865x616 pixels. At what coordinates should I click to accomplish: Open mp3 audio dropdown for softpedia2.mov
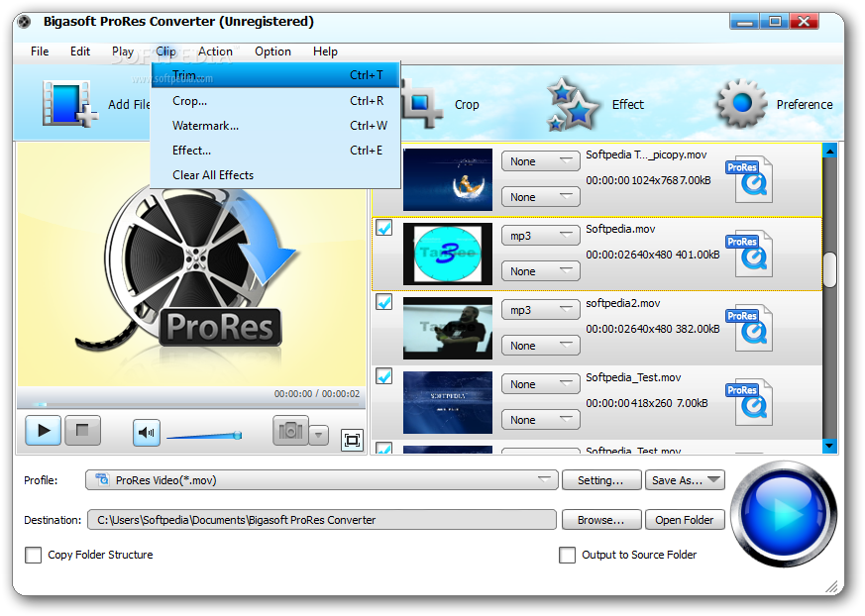click(541, 310)
